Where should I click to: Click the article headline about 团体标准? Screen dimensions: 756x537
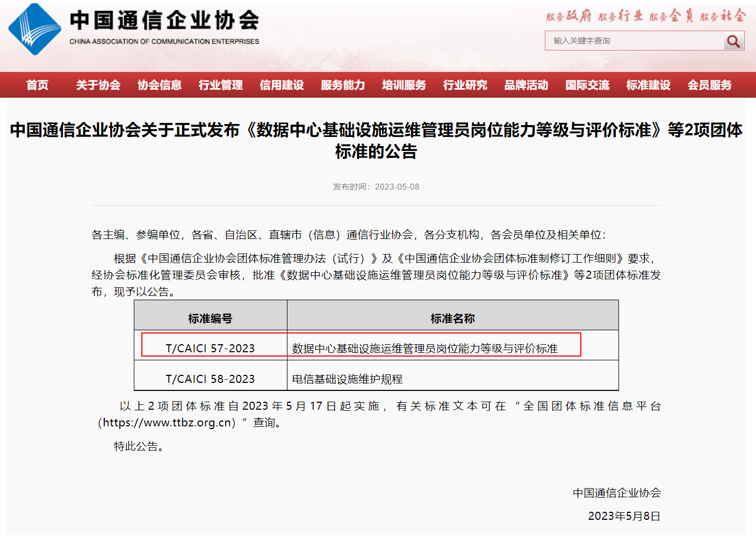coord(376,141)
